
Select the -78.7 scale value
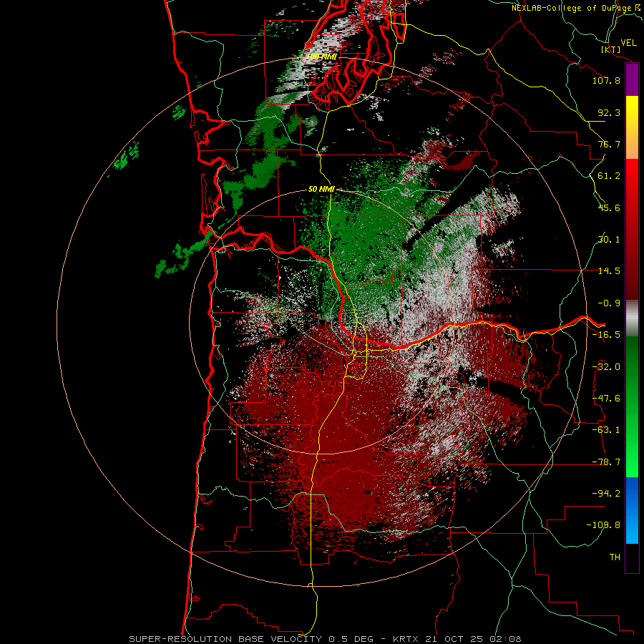[606, 462]
